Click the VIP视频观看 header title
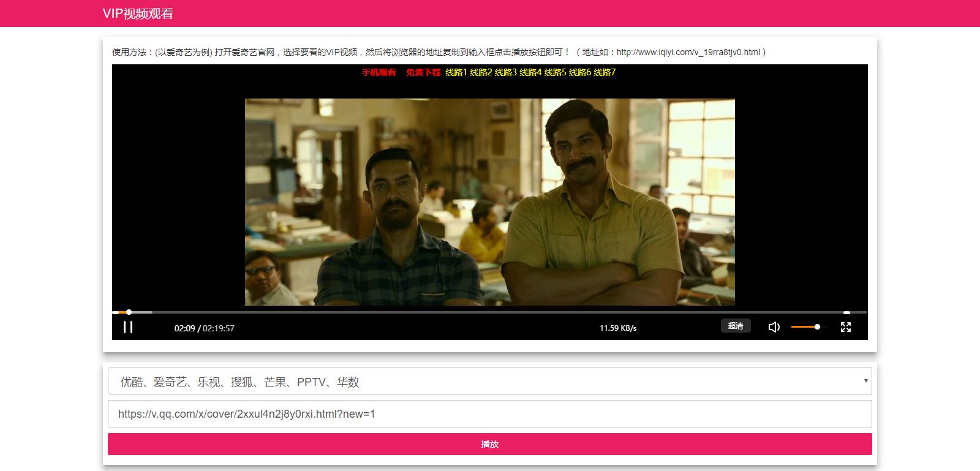 coord(138,13)
